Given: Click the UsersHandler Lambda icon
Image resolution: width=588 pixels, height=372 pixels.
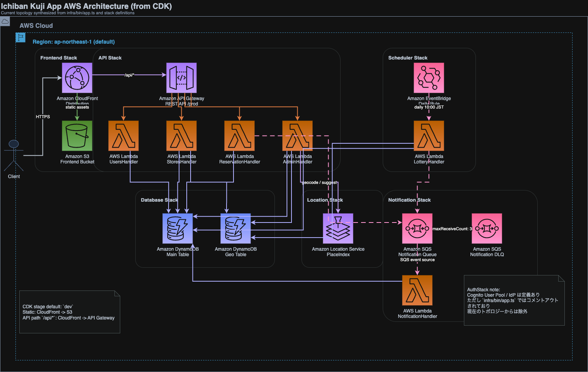Looking at the screenshot, I should [123, 136].
